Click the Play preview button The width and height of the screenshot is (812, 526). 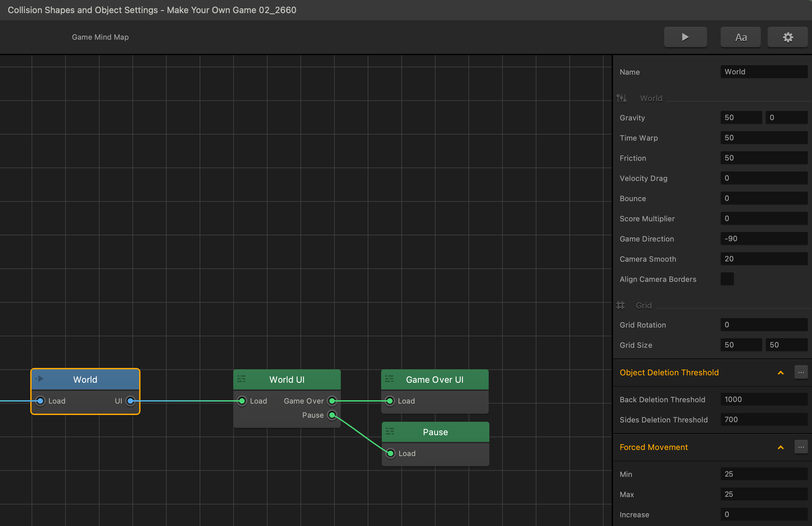tap(685, 37)
